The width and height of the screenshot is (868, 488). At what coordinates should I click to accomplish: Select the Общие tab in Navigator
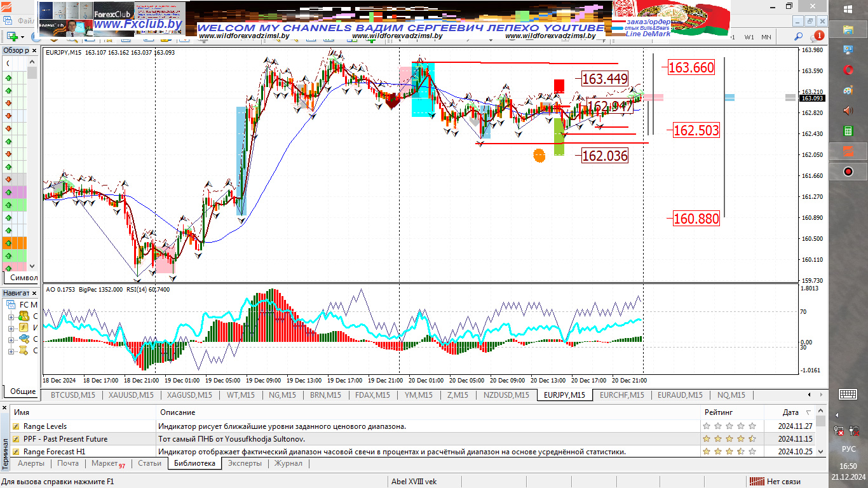pos(23,391)
